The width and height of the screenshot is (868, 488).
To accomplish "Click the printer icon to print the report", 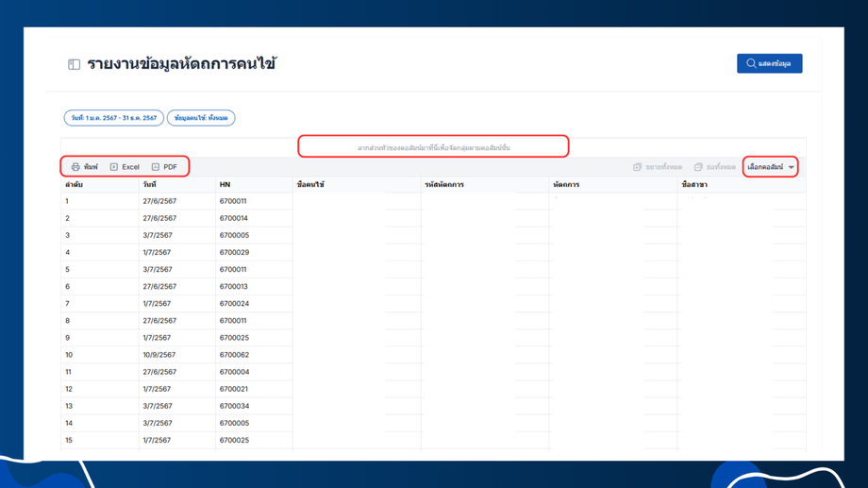I will tap(75, 167).
